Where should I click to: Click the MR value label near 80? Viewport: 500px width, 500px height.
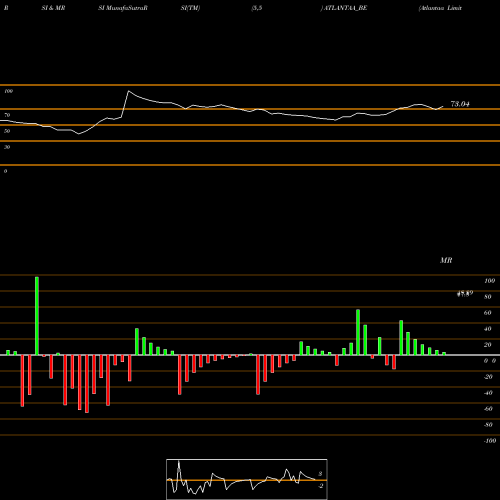(465, 293)
